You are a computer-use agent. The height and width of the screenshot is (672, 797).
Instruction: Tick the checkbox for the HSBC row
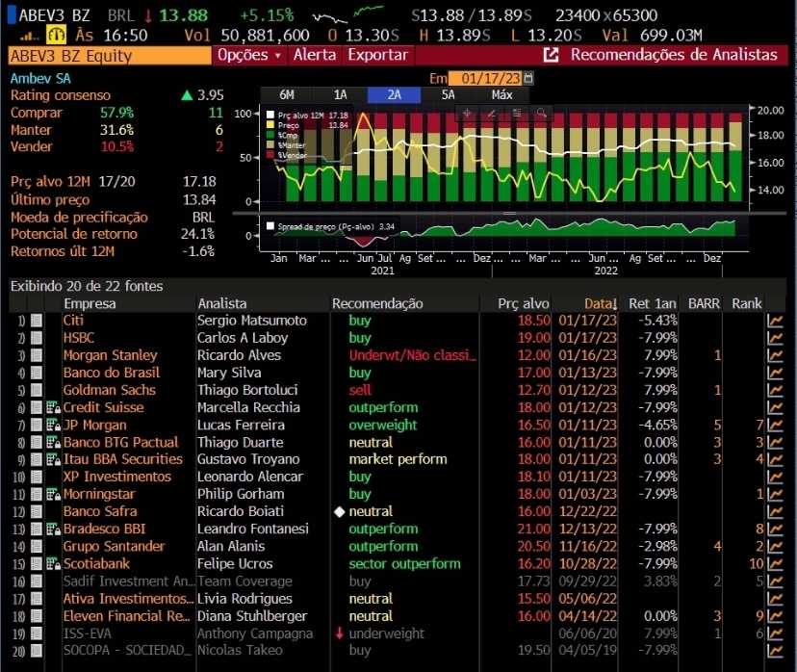pyautogui.click(x=36, y=338)
